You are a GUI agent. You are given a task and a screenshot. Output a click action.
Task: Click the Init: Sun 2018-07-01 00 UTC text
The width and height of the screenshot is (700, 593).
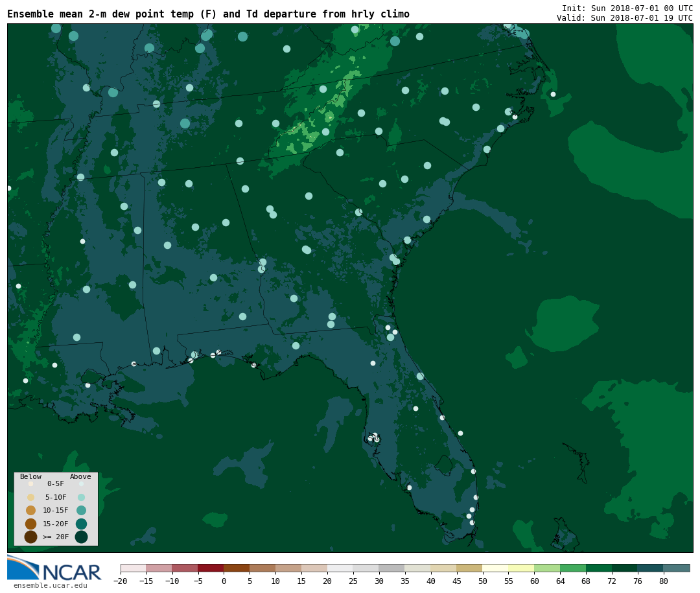coord(627,8)
